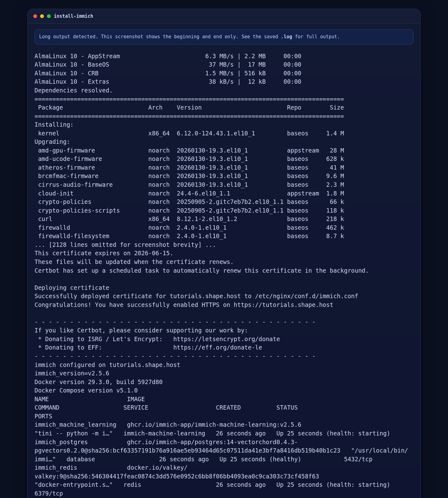Click the Version column header
448x498 pixels.
[189, 108]
